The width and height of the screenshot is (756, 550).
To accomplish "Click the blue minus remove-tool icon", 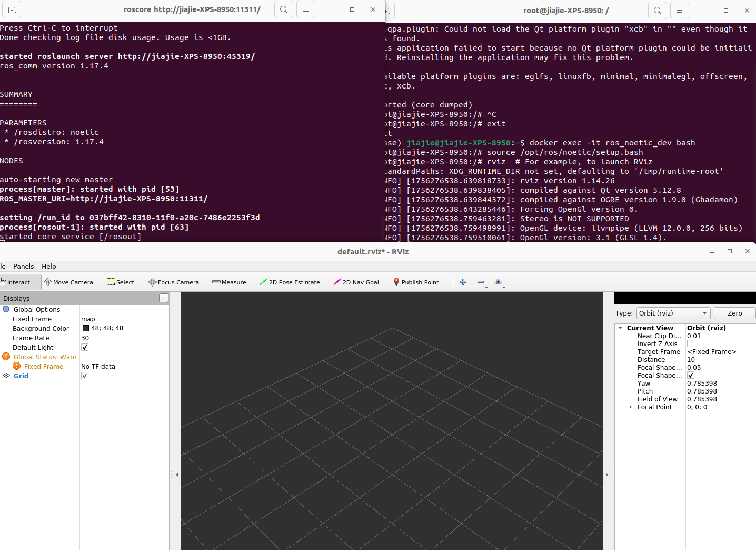I will 481,282.
